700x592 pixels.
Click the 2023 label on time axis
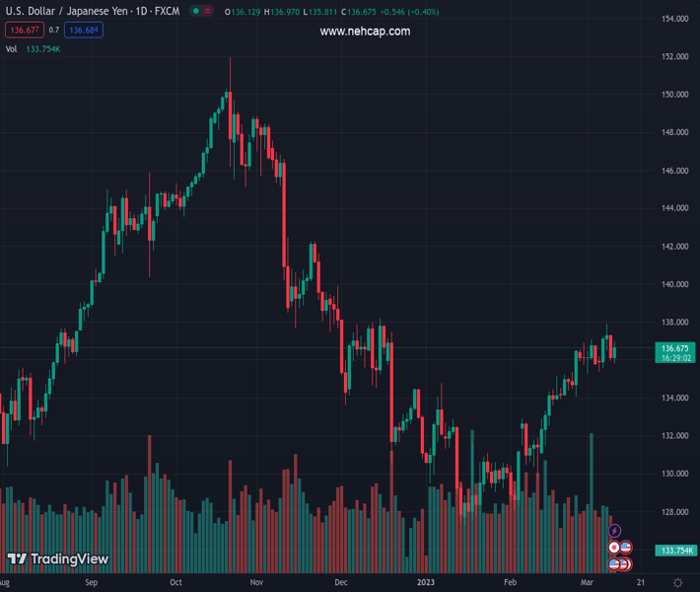coord(426,583)
